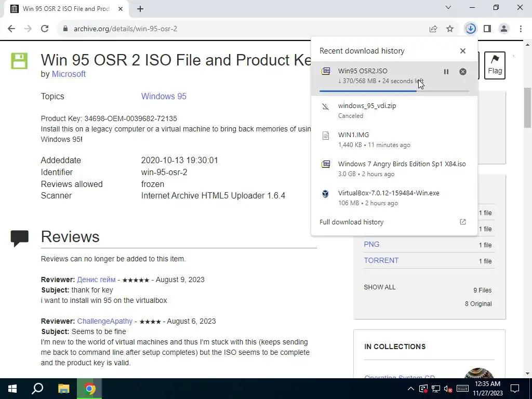Screen dimensions: 532x399
Task: Bookmark this page with the star icon
Action: pos(450,29)
